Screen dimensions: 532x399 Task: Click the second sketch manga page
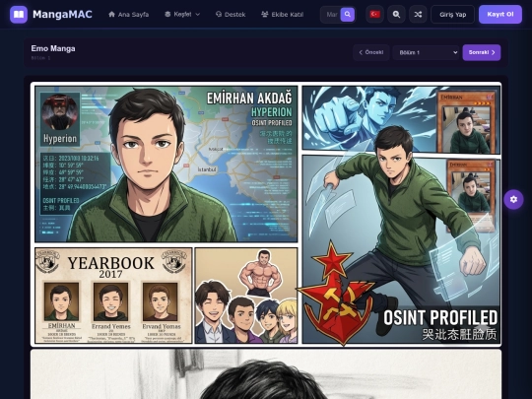[x=266, y=374]
